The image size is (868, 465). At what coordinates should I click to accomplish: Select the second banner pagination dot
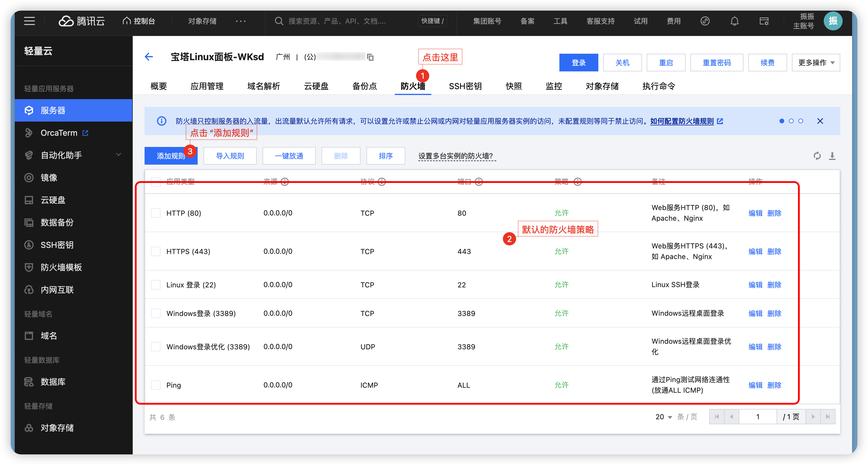point(791,121)
